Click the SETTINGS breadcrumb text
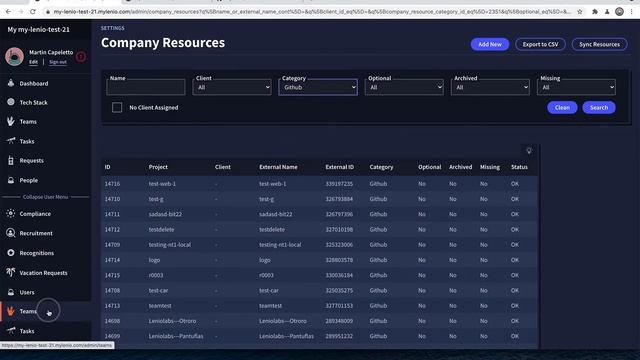The image size is (640, 360). pyautogui.click(x=113, y=28)
